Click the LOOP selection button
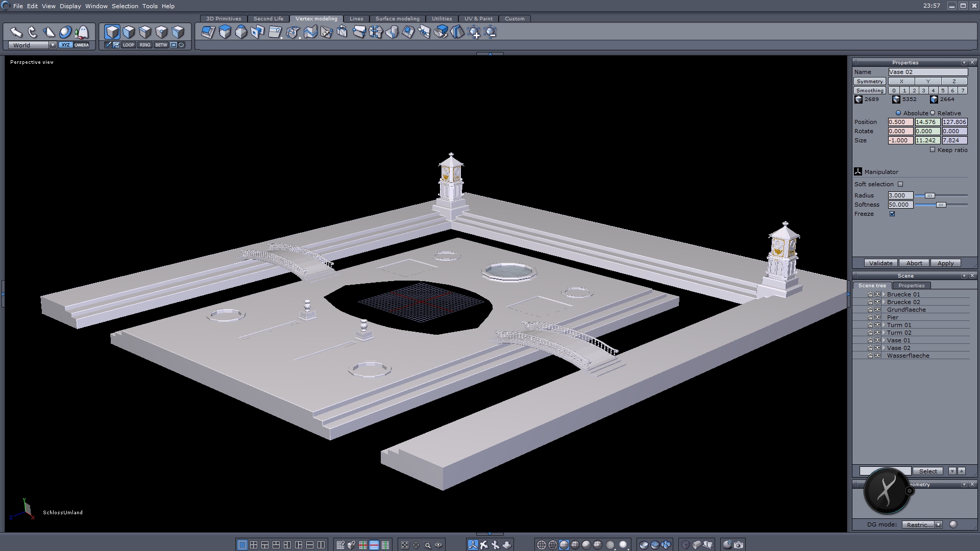The width and height of the screenshot is (980, 551). [x=128, y=45]
